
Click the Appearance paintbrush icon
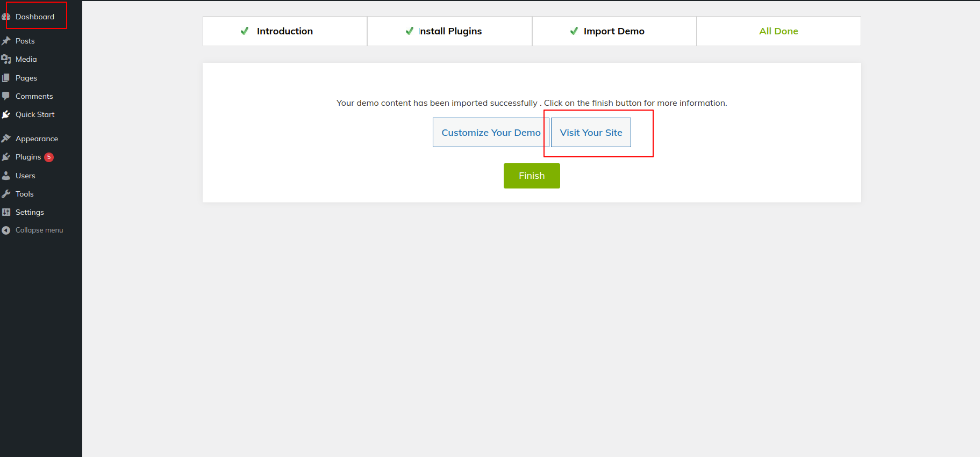coord(6,139)
